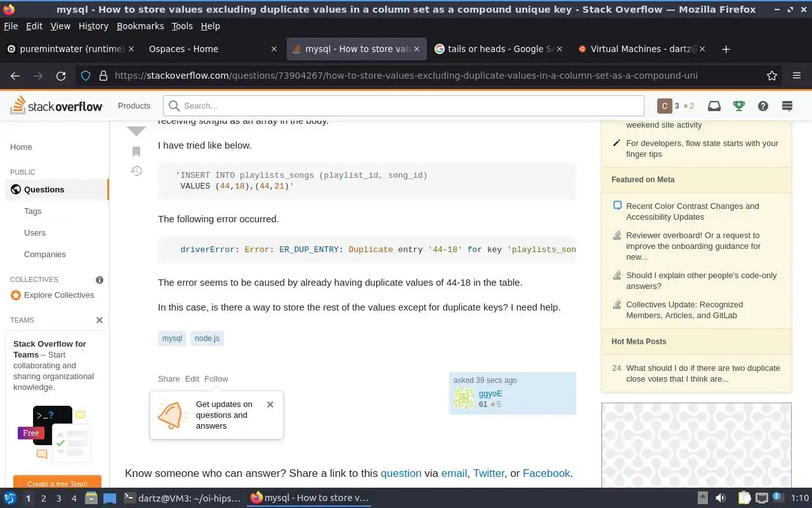Click the node.js tag
The image size is (812, 508).
(207, 338)
